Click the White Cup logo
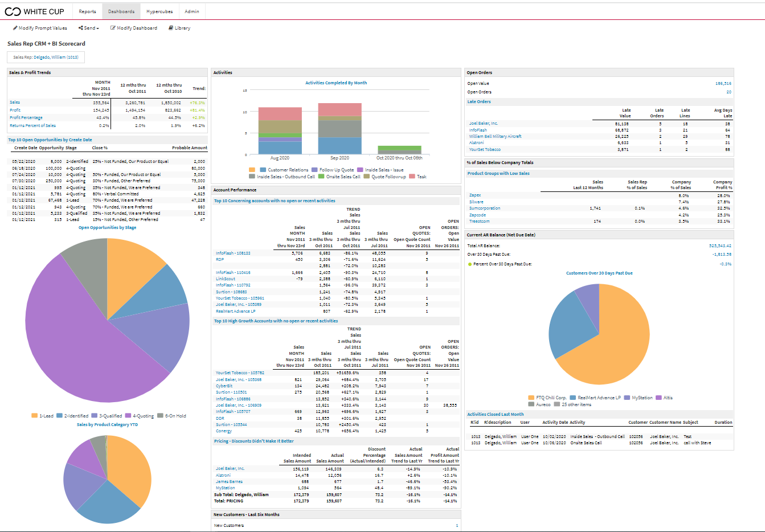This screenshot has height=532, width=765. 34,11
